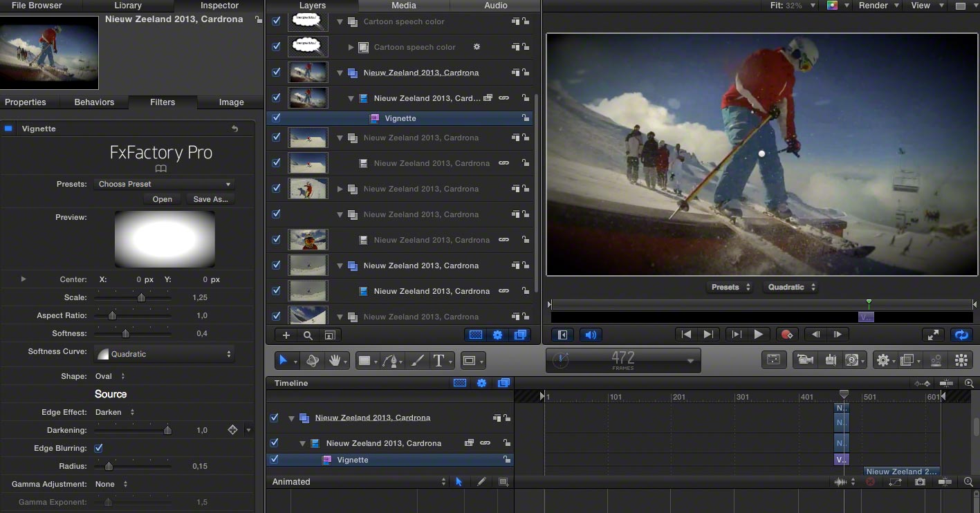Play the project in the canvas
Image resolution: width=980 pixels, height=513 pixels.
tap(759, 335)
